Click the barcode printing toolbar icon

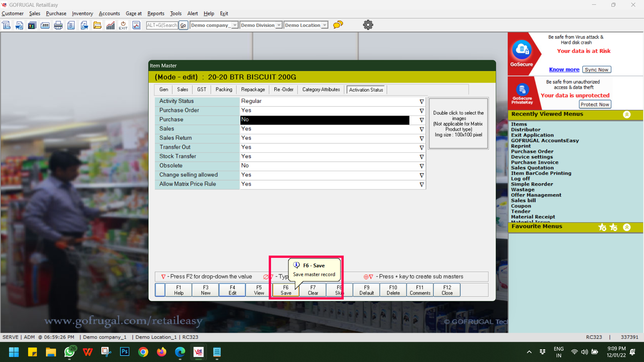[45, 25]
